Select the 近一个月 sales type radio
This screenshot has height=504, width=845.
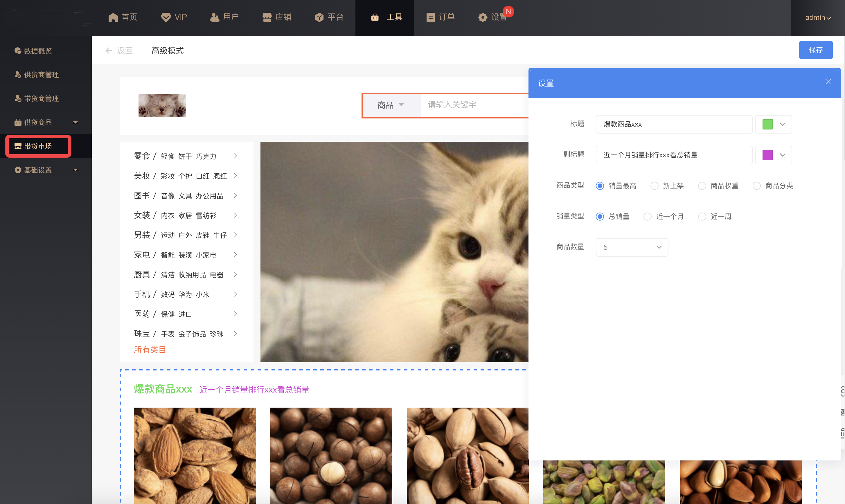pyautogui.click(x=647, y=216)
